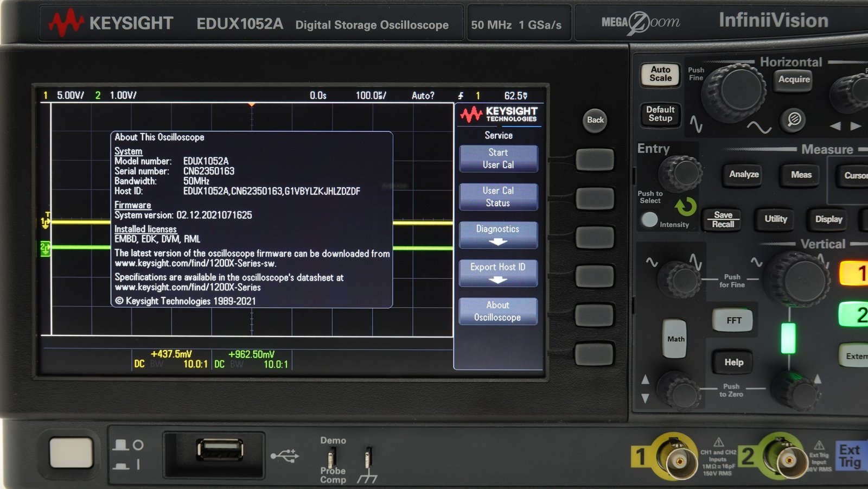The image size is (868, 489).
Task: Tap the system version 02.12.2021071625
Action: pos(214,215)
